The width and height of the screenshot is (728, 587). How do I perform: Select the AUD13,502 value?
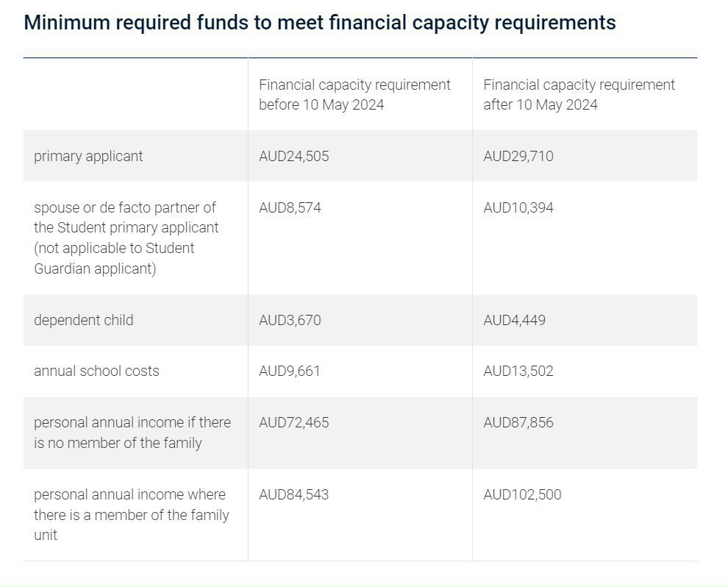[518, 371]
